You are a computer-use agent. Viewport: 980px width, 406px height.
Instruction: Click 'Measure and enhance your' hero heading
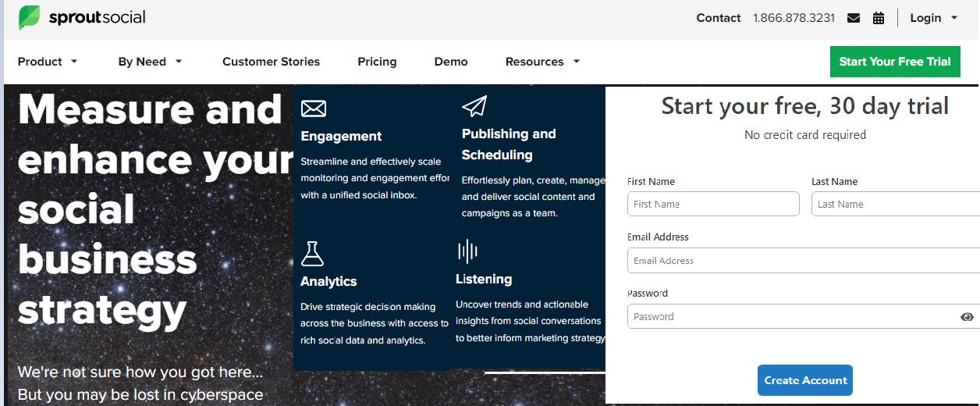[154, 134]
